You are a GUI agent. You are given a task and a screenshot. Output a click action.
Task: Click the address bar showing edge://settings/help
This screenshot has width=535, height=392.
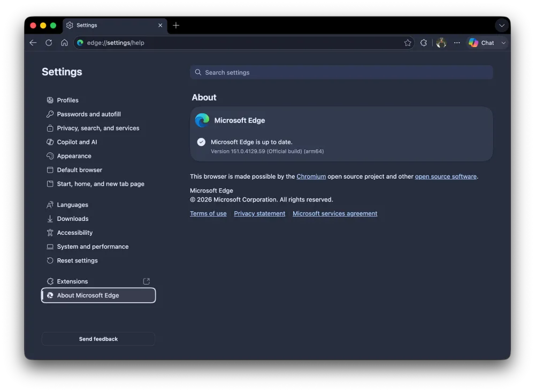click(x=244, y=43)
